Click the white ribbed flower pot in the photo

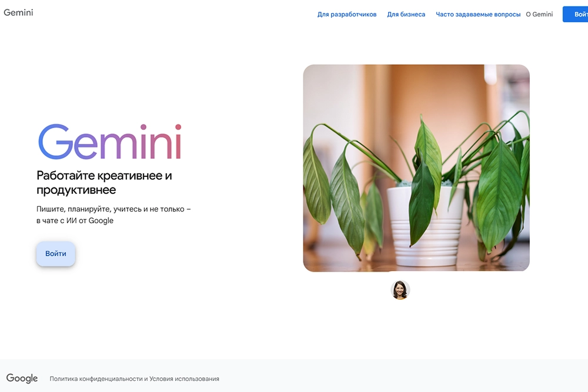pos(426,226)
